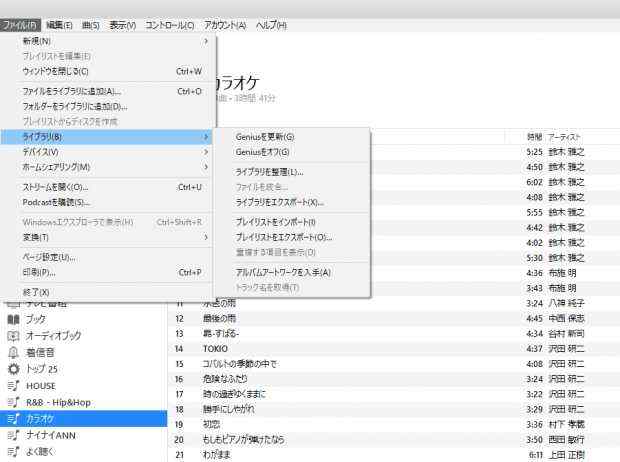620x462 pixels.
Task: Expand the ホームシェアリング(M) submenu
Action: point(108,167)
